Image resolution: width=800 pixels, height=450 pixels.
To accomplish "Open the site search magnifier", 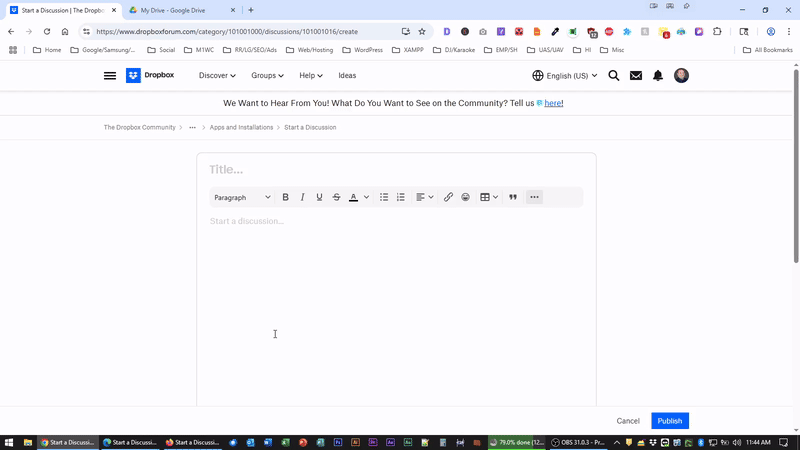I will coord(614,75).
